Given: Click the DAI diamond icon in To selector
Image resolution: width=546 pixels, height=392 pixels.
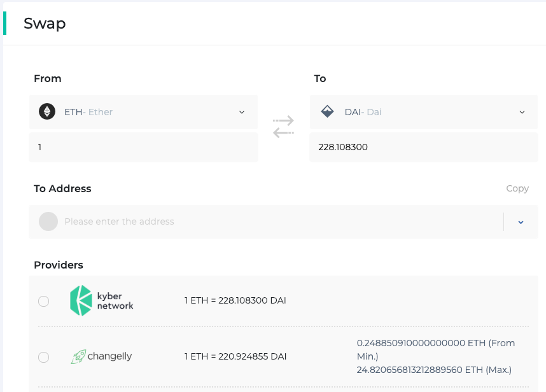Looking at the screenshot, I should pyautogui.click(x=327, y=112).
